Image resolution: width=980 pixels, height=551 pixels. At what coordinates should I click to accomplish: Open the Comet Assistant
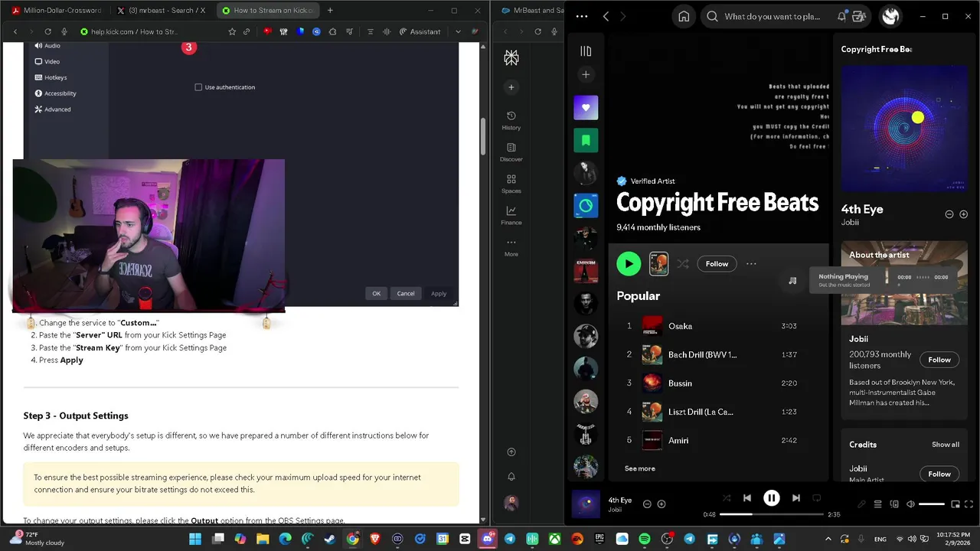[420, 31]
